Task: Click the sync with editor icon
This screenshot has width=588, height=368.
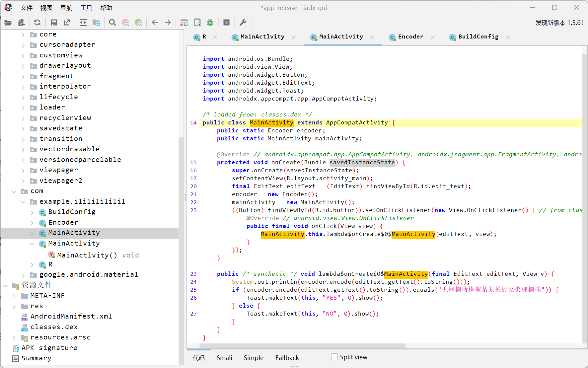Action: [x=83, y=23]
